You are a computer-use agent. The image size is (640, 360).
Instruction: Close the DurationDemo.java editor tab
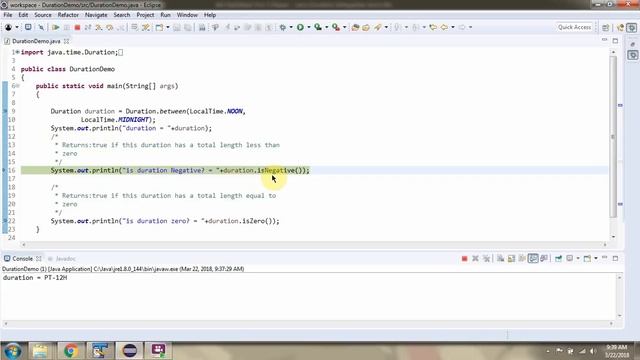coord(67,41)
